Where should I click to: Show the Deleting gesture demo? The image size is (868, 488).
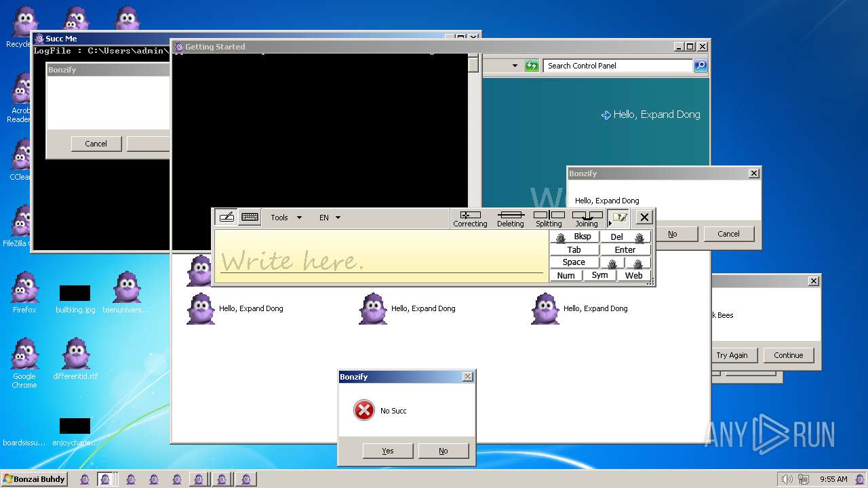coord(511,218)
